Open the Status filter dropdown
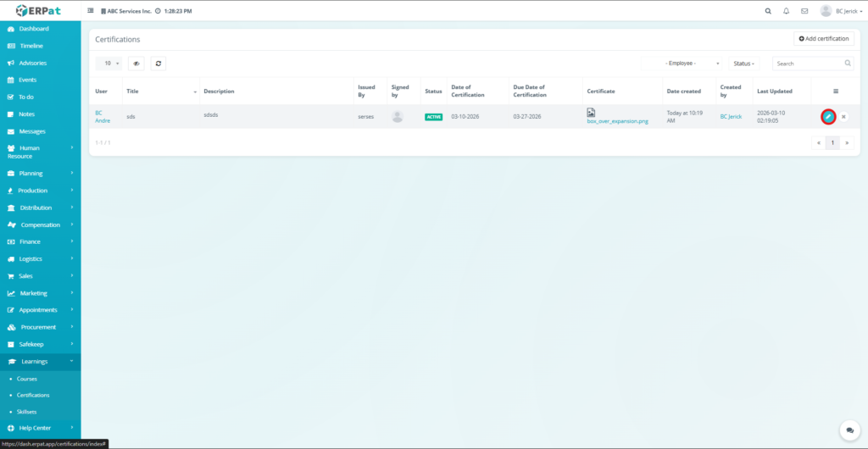The width and height of the screenshot is (868, 449). 743,64
